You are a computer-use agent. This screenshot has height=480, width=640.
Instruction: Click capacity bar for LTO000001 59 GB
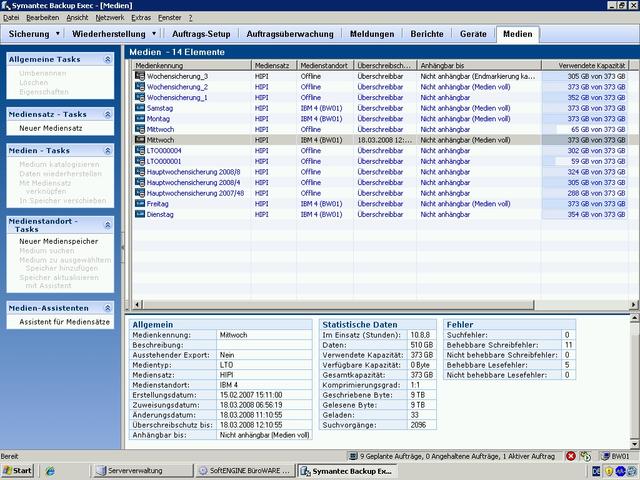pyautogui.click(x=584, y=161)
